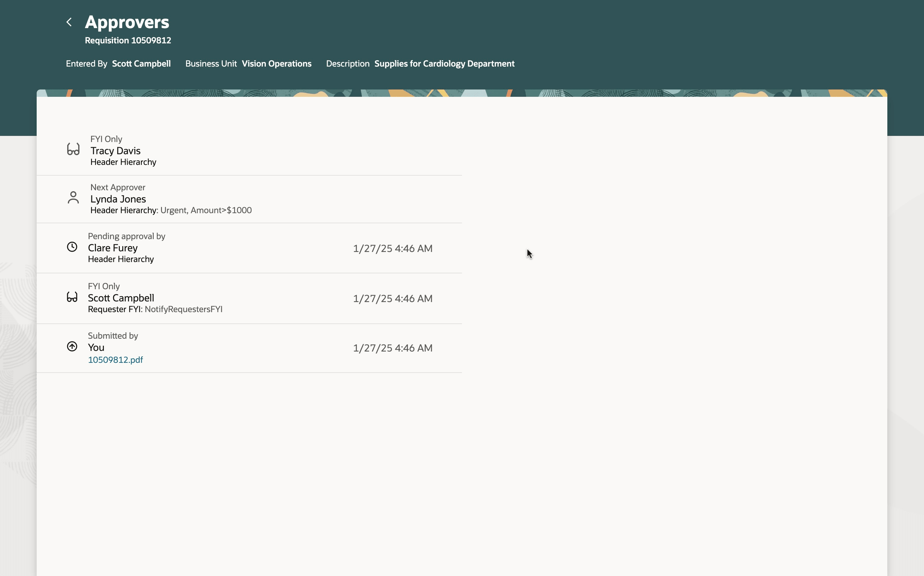This screenshot has height=576, width=924.
Task: Click Scott Campbell in the Entered By field
Action: point(141,63)
